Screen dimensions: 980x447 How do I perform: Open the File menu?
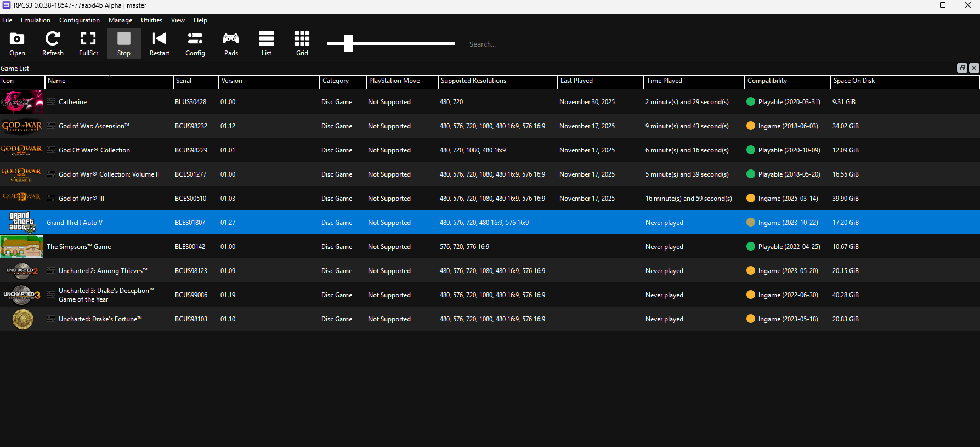pyautogui.click(x=7, y=20)
